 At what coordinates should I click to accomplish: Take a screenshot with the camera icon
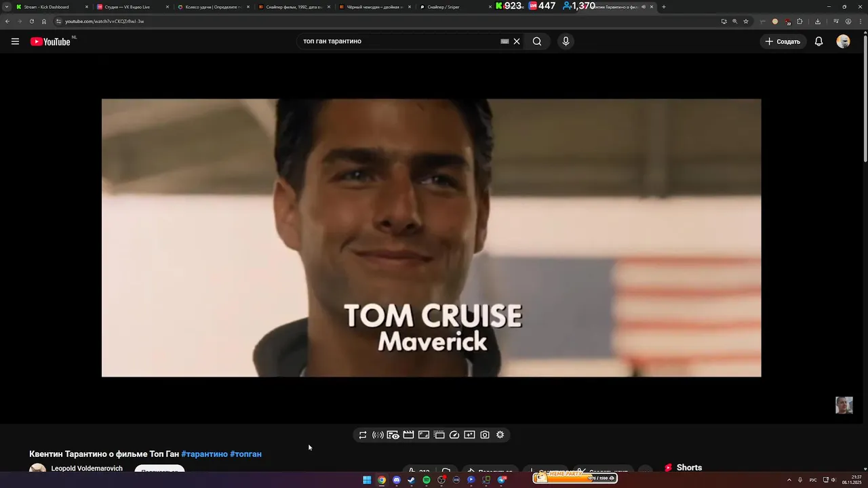485,435
